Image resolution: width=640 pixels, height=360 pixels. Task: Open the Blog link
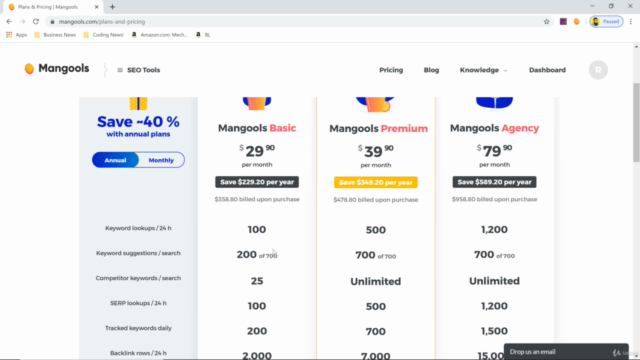[x=431, y=70]
